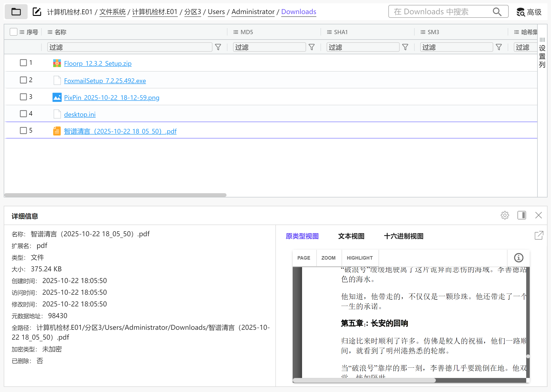Click the search magnifier icon
The width and height of the screenshot is (551, 392).
coord(497,12)
